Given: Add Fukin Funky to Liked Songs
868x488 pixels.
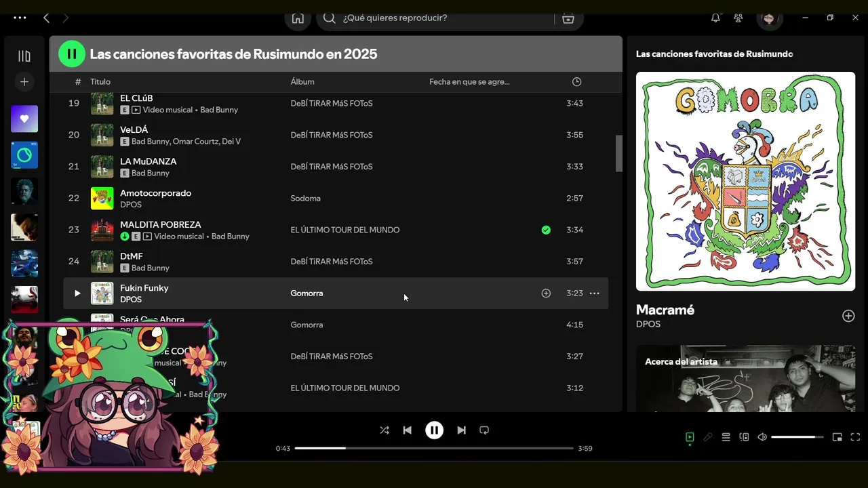Looking at the screenshot, I should tap(546, 293).
